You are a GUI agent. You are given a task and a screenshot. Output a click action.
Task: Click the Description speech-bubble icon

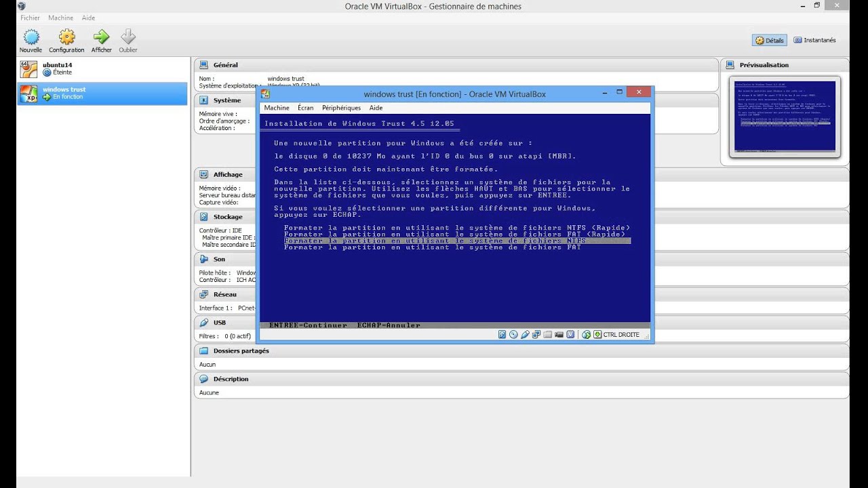point(203,379)
